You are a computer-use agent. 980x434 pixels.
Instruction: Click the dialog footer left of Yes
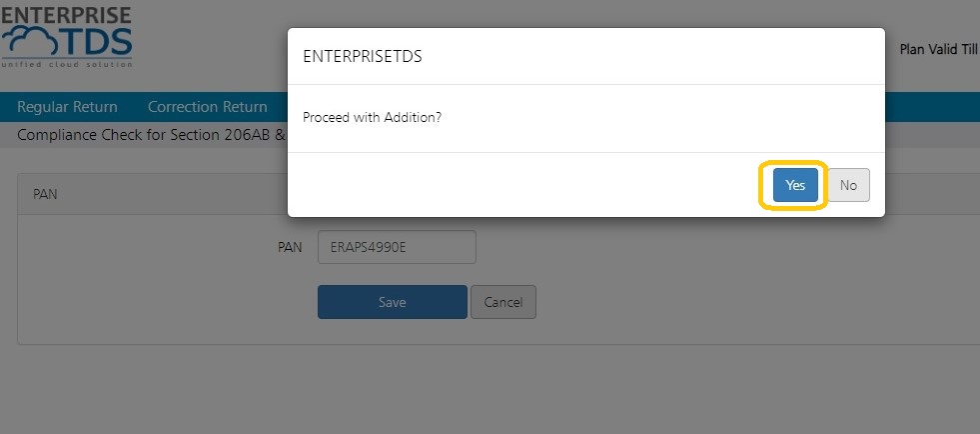point(525,185)
